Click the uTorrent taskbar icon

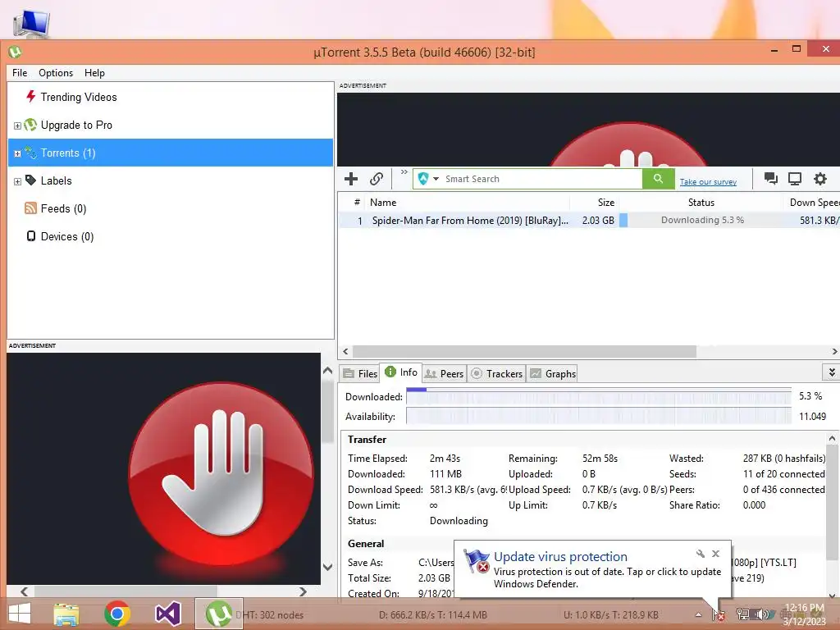(218, 614)
